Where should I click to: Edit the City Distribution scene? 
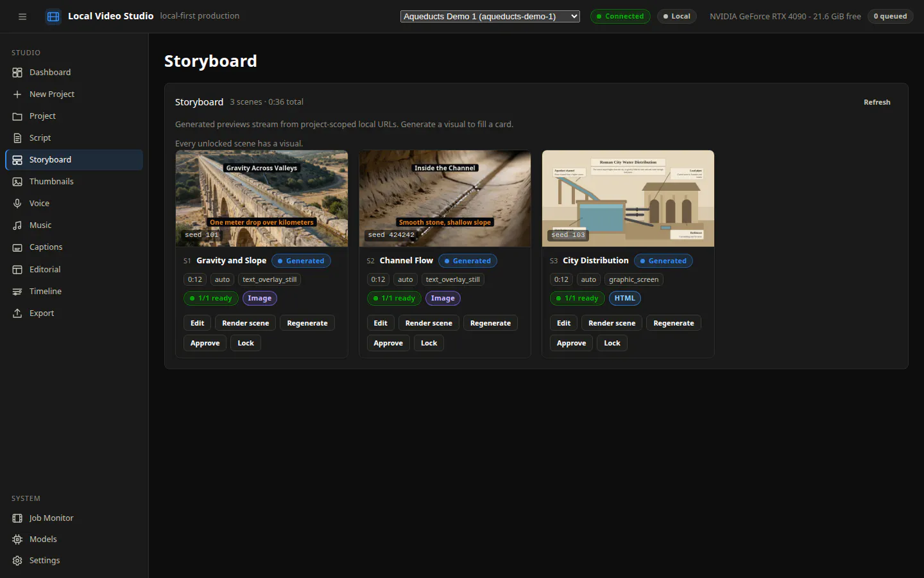click(563, 323)
